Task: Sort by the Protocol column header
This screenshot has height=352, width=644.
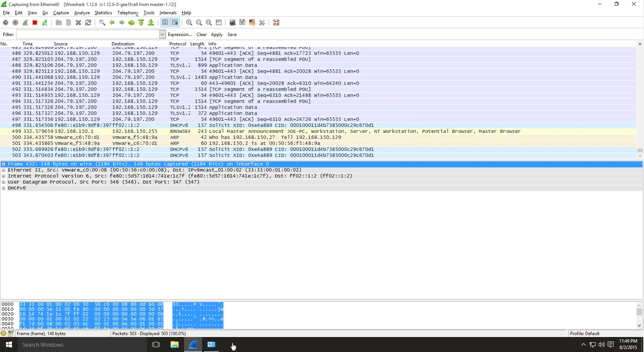Action: click(178, 44)
